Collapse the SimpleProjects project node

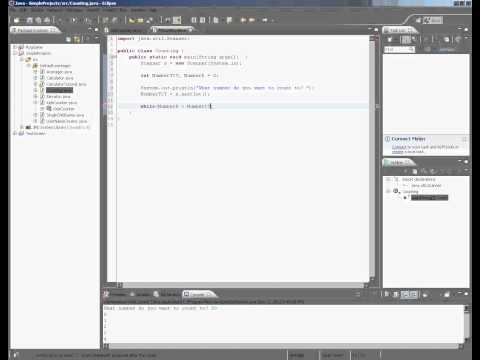15,53
